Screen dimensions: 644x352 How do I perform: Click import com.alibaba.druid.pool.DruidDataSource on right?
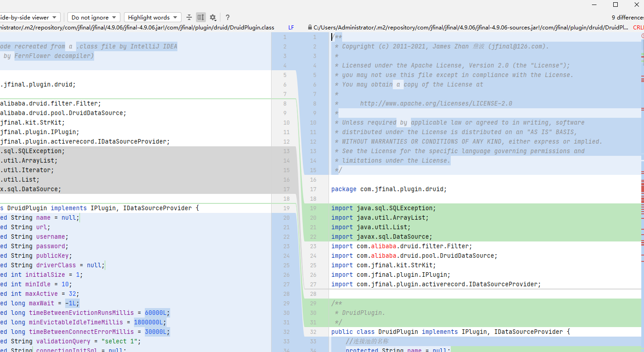tap(414, 256)
